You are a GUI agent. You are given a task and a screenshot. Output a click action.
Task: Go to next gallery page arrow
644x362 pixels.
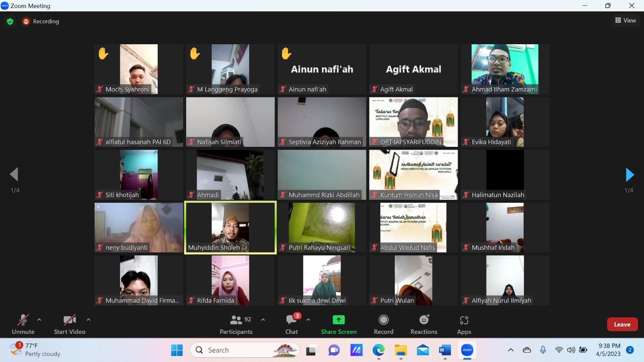point(630,175)
